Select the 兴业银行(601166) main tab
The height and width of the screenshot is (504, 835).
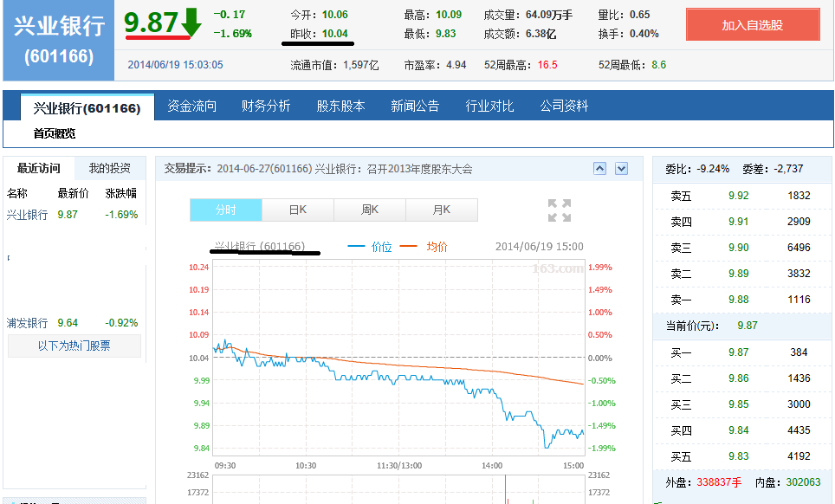87,108
